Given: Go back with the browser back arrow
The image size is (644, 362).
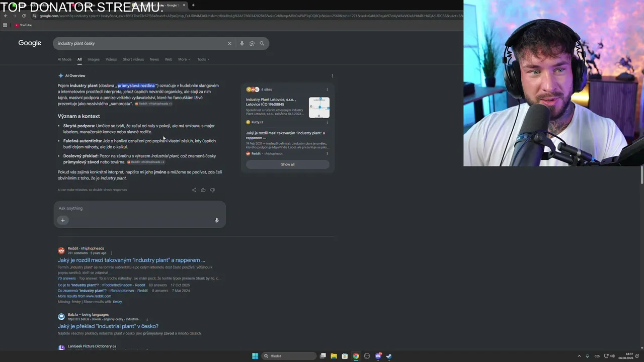Looking at the screenshot, I should coord(6,16).
